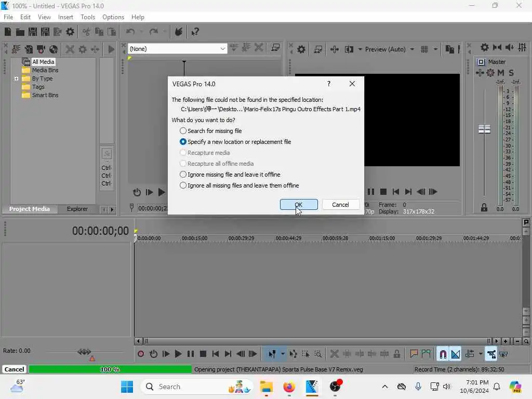Click the lock event icon in the editing toolbar
The width and height of the screenshot is (532, 399).
click(396, 354)
